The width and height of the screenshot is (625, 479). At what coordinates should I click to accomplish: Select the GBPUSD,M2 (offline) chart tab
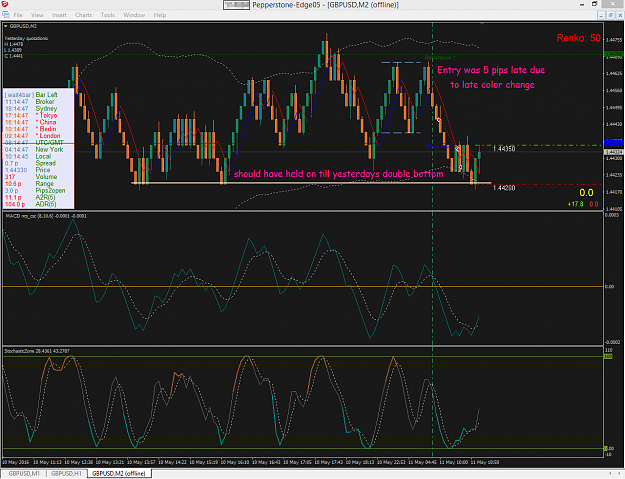tap(119, 473)
